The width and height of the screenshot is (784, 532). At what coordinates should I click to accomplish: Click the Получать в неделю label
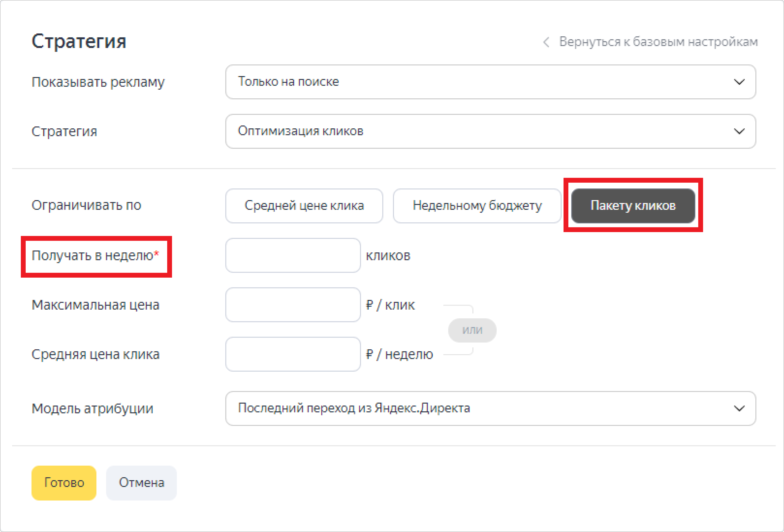click(x=93, y=256)
